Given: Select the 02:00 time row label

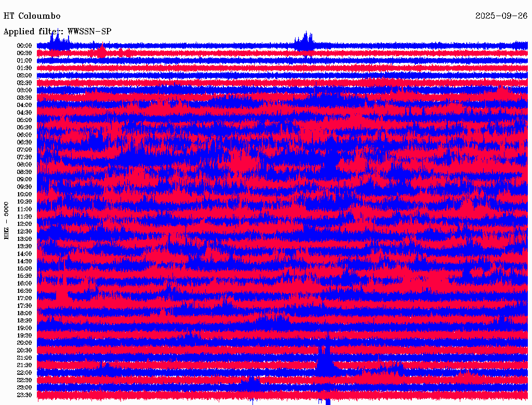Looking at the screenshot, I should (24, 75).
